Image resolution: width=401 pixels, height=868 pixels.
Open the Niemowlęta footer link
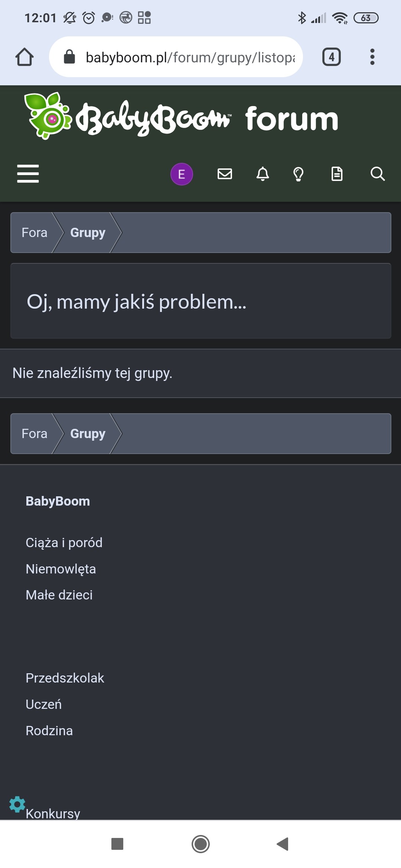coord(61,569)
